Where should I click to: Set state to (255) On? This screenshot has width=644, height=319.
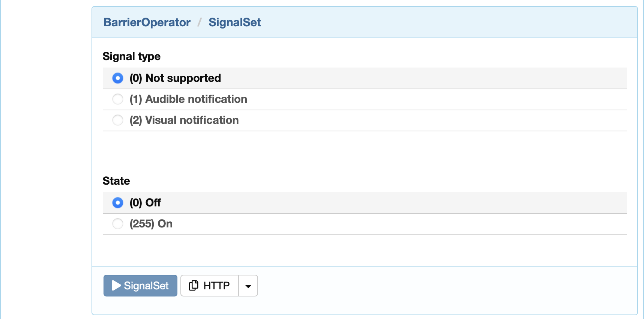pos(118,224)
